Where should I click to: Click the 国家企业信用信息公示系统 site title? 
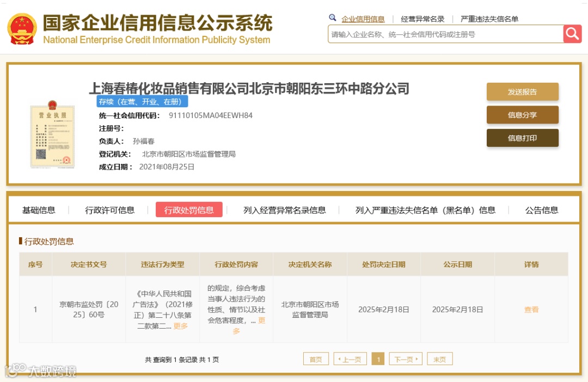pyautogui.click(x=157, y=22)
